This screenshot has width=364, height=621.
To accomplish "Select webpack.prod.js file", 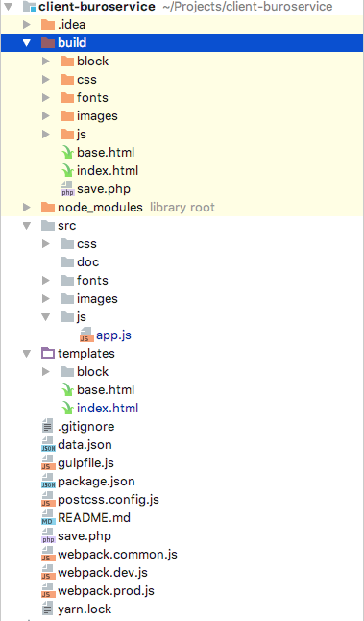I will 106,590.
